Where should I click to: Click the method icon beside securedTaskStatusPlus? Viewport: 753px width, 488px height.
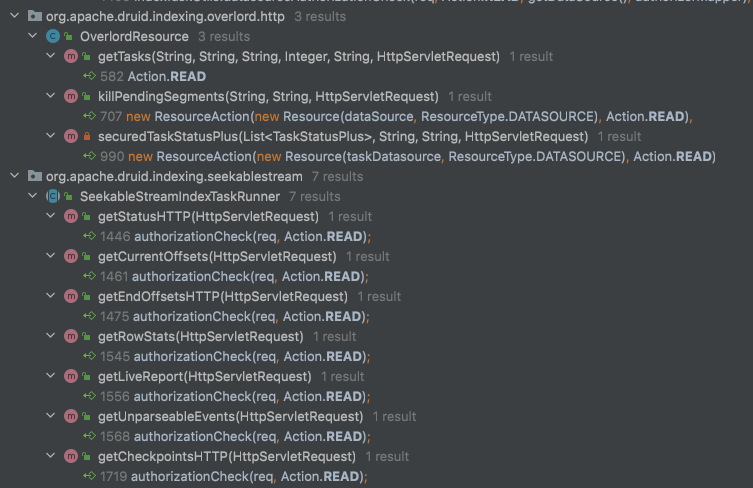(71, 136)
